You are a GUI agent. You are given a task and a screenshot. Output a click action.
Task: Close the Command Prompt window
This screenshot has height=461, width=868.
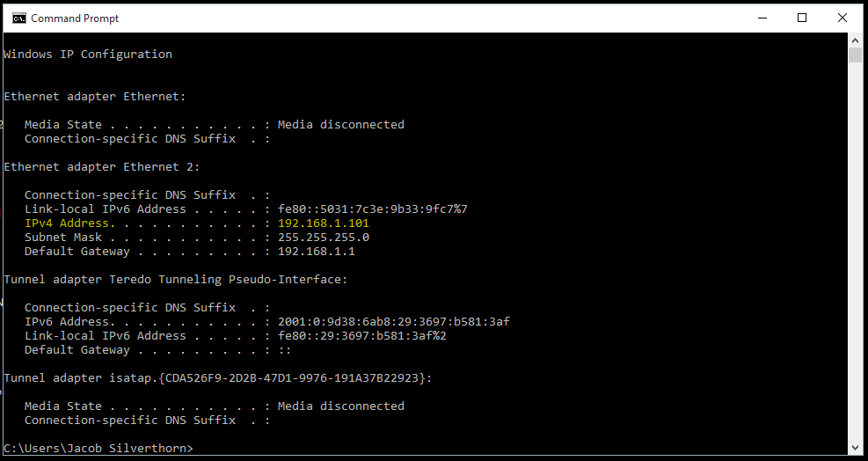(x=842, y=18)
